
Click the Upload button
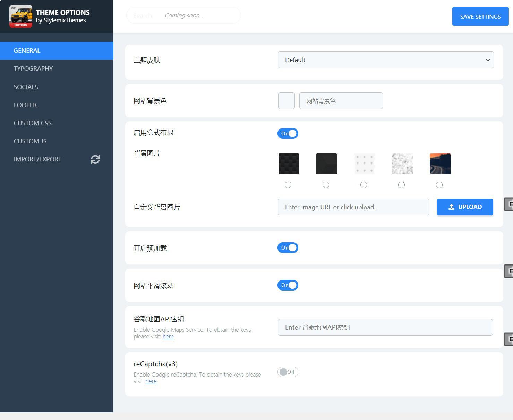465,207
